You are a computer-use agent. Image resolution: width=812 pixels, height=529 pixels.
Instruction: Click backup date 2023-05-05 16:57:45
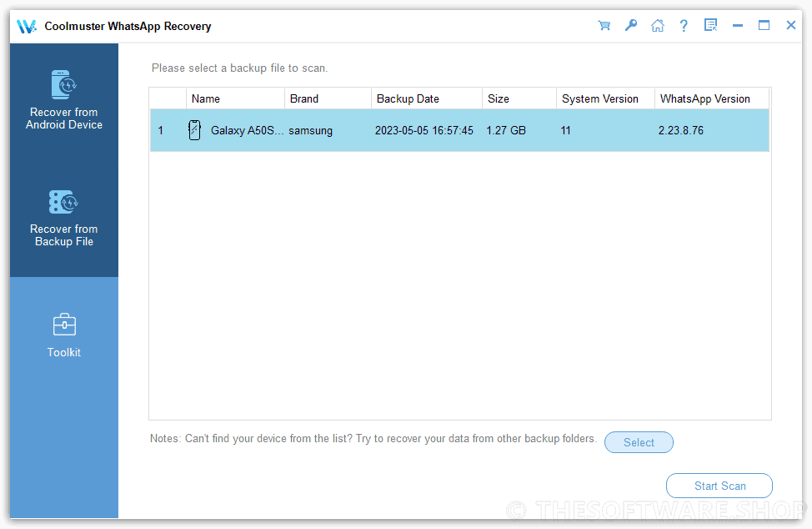click(424, 130)
